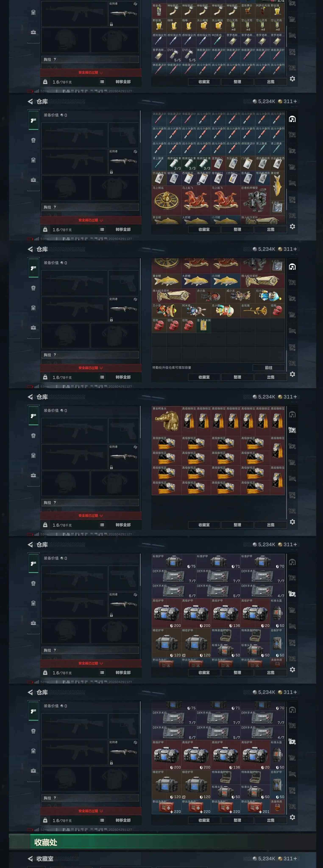The height and width of the screenshot is (868, 323).
Task: Click the 阿米娅 bunny figurine
Action: pos(196,310)
